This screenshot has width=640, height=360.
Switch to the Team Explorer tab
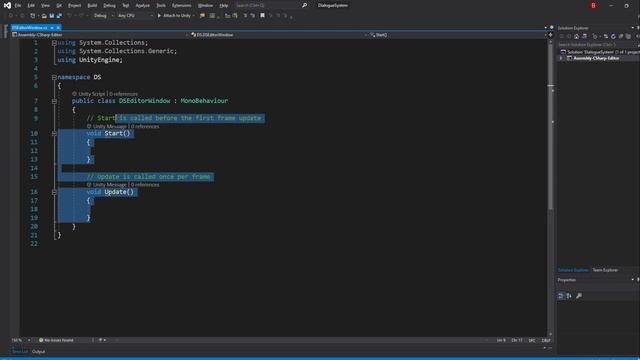click(x=605, y=270)
